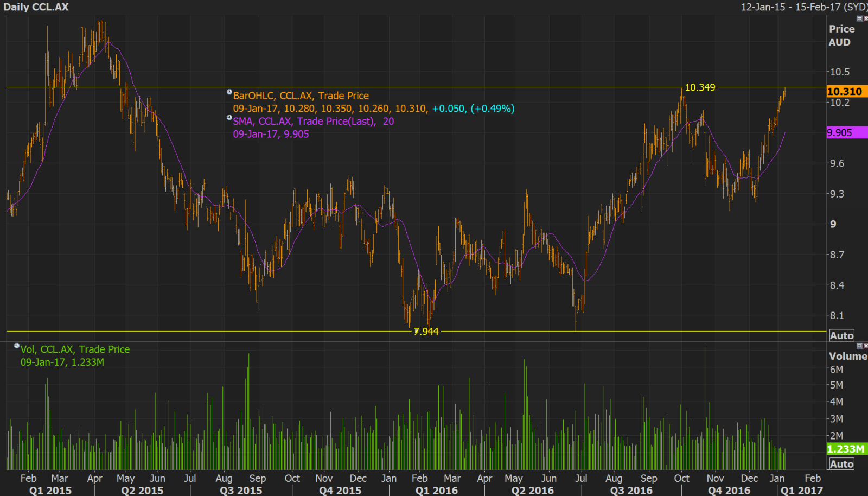
Task: Click the SMA legend marker icon
Action: tap(229, 118)
